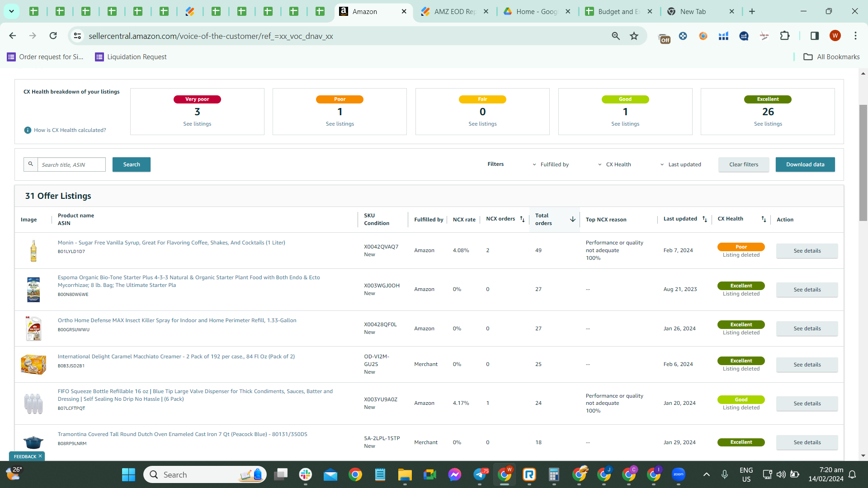Screen dimensions: 868x488
Task: See details for Tramontina Dutch Oven row
Action: click(x=807, y=442)
